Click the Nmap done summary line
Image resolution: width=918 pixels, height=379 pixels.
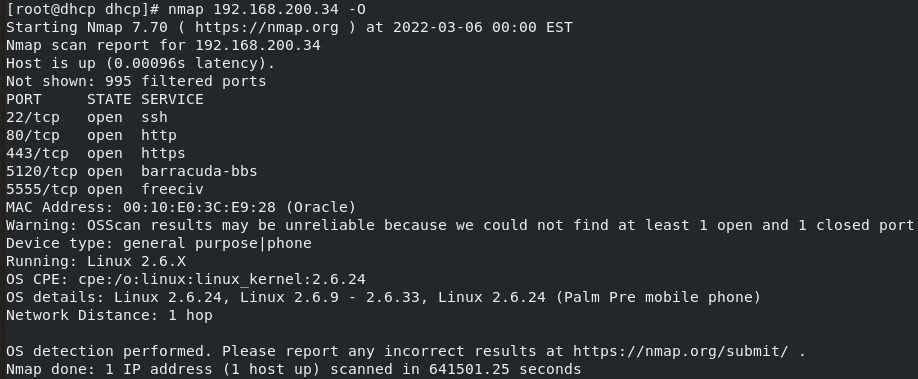pos(294,370)
